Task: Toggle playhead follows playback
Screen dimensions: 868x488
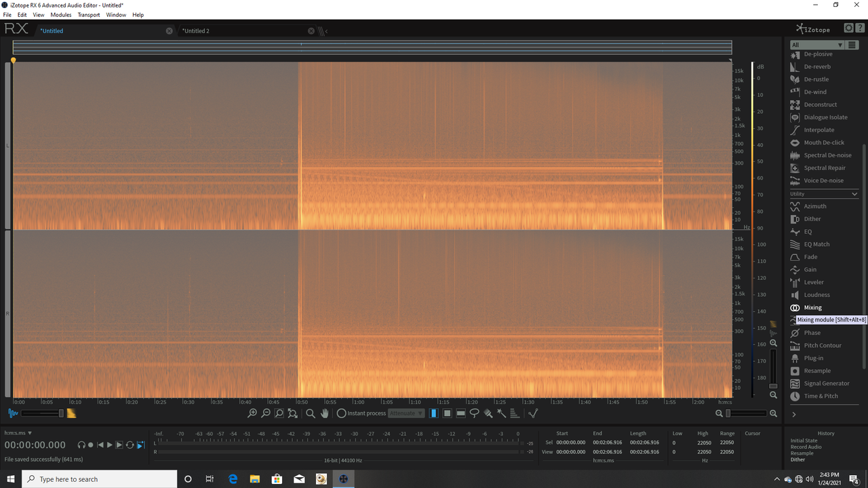Action: tap(140, 445)
